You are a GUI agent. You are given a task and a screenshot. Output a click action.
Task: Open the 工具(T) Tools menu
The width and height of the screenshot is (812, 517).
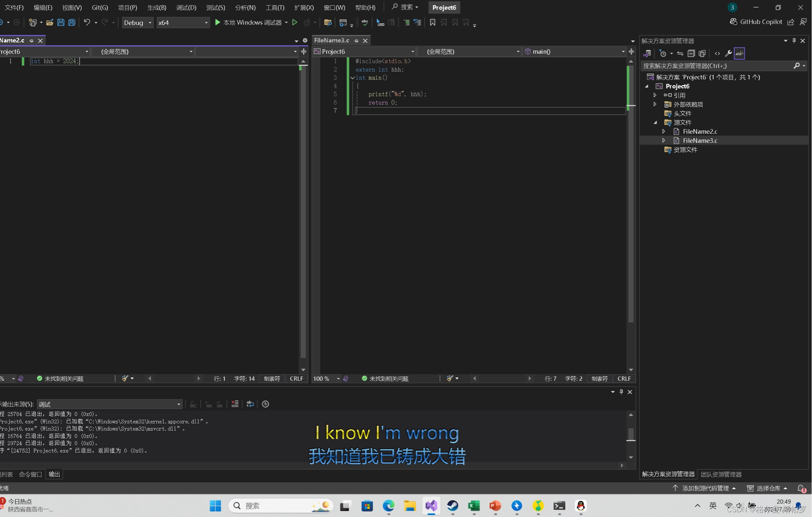275,7
